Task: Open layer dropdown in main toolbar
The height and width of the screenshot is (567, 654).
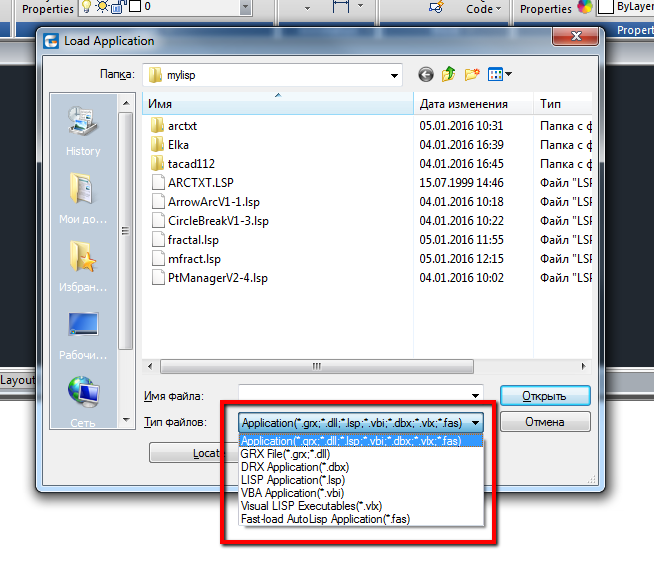Action: tap(245, 7)
